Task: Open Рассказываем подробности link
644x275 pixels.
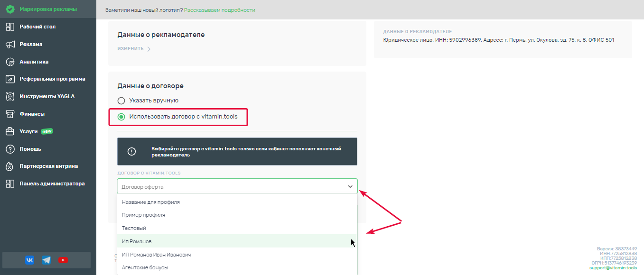Action: coord(220,10)
